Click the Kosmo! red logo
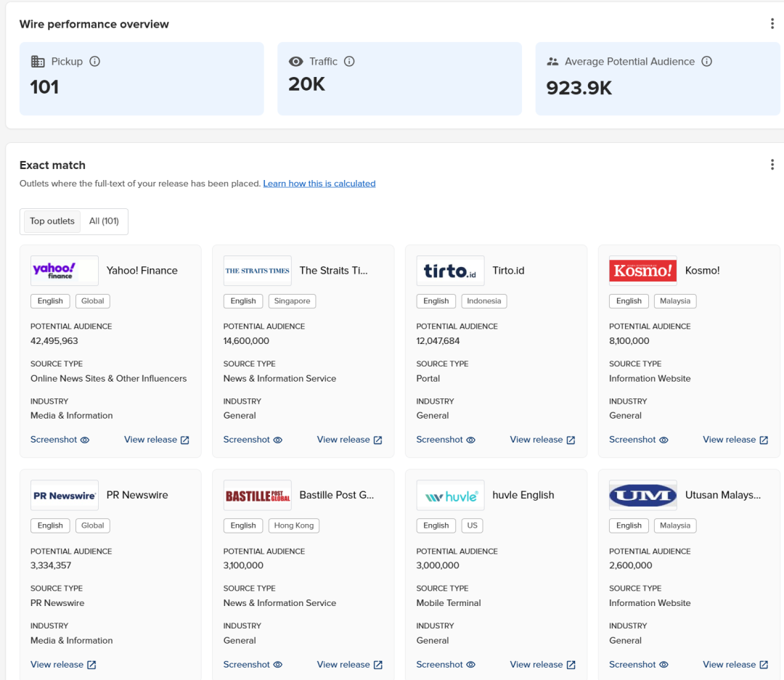Screen dimensions: 784x680 point(643,271)
